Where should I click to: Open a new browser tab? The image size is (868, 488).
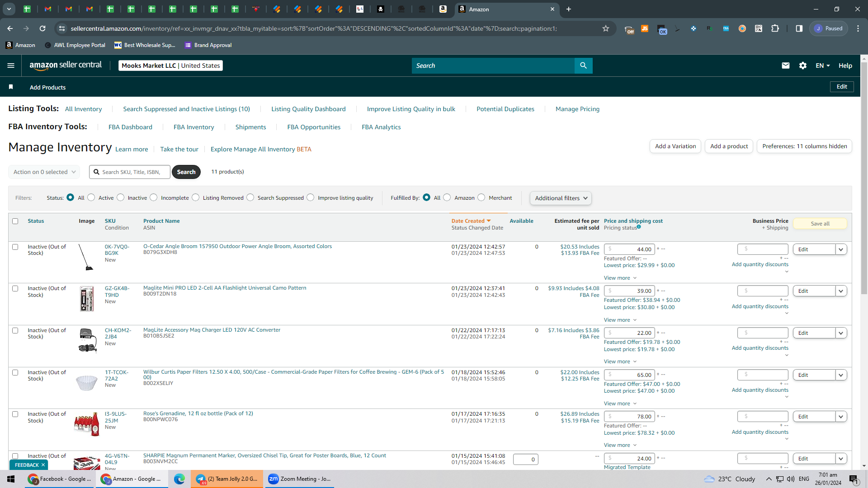point(569,9)
